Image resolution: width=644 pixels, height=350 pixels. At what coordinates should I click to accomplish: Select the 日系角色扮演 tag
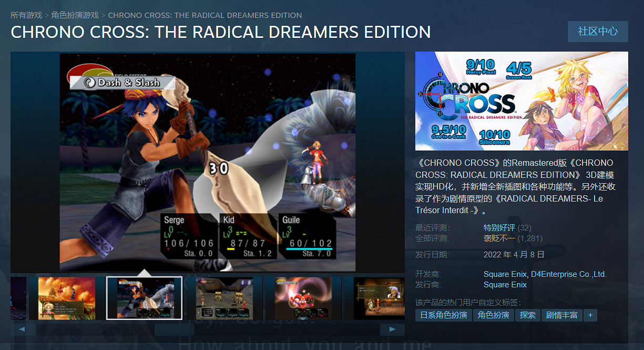point(444,315)
